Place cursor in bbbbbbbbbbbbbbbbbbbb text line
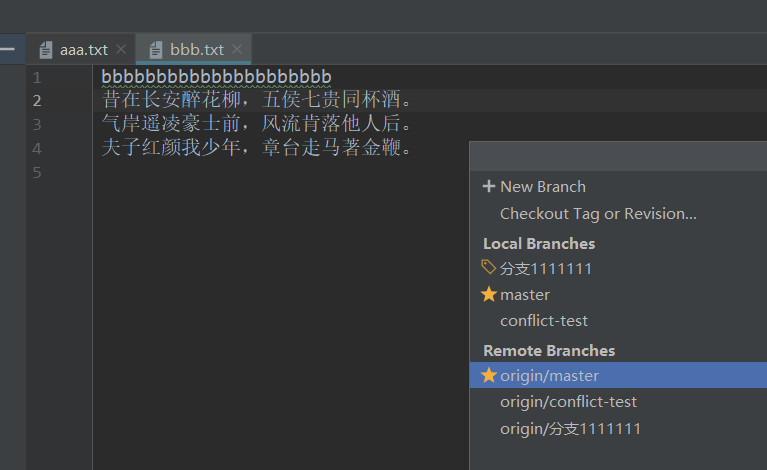Screen dimensions: 767x470 [x=216, y=77]
